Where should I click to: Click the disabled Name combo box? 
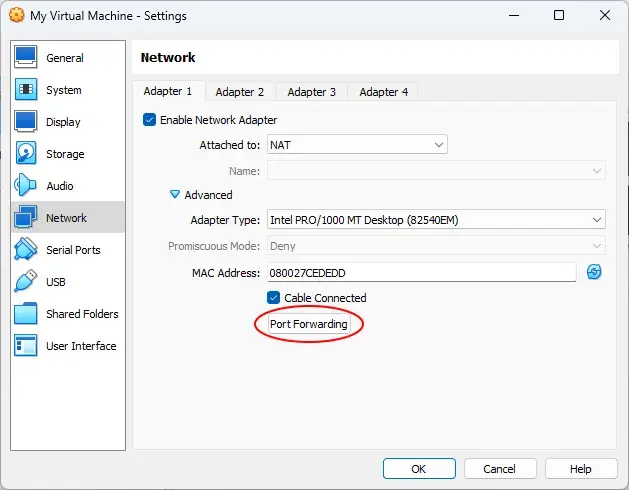(x=436, y=171)
